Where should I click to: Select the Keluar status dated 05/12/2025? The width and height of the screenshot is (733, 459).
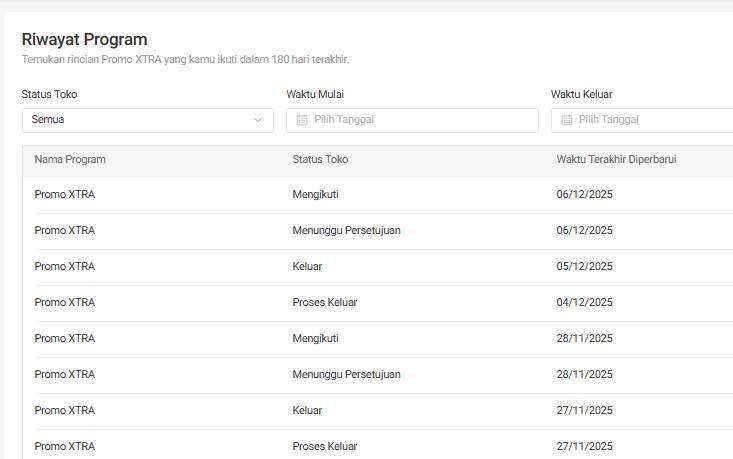click(307, 266)
